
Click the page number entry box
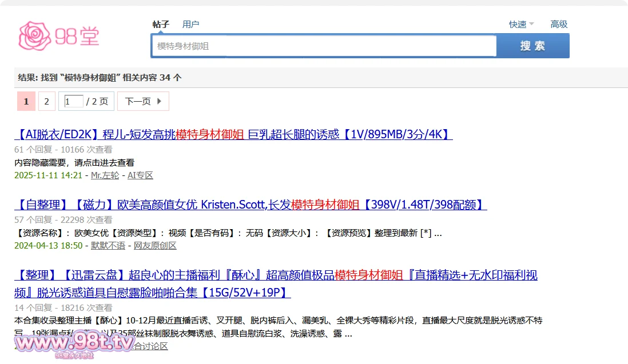point(73,102)
